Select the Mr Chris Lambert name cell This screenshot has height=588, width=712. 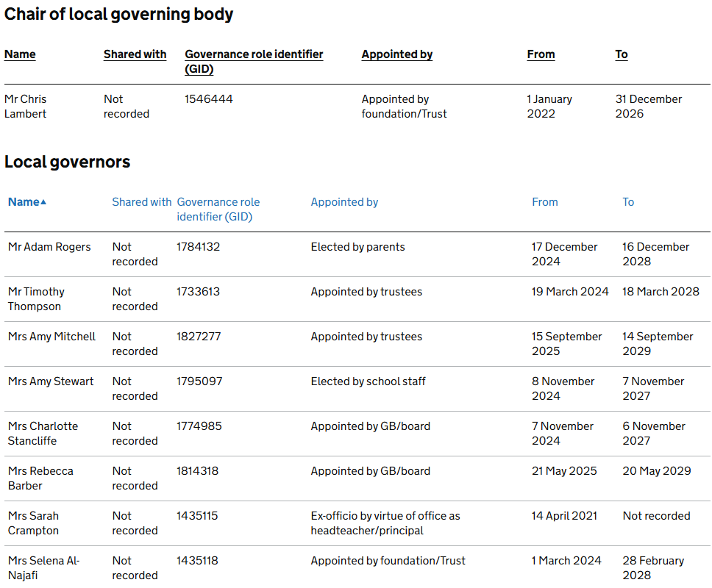(x=26, y=106)
